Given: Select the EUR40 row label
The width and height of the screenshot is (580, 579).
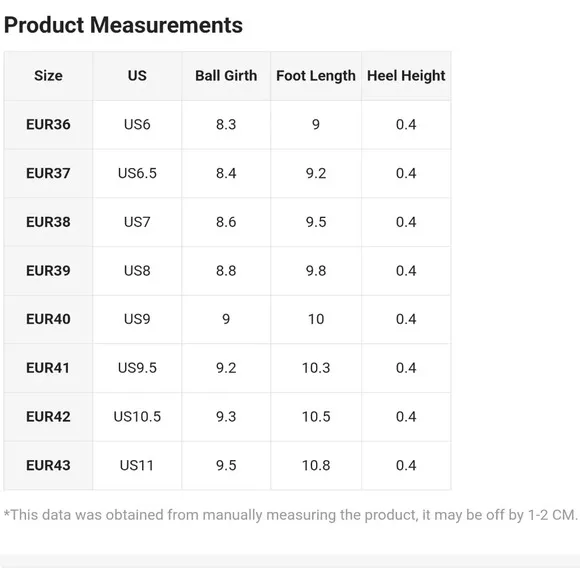Looking at the screenshot, I should pos(48,319).
